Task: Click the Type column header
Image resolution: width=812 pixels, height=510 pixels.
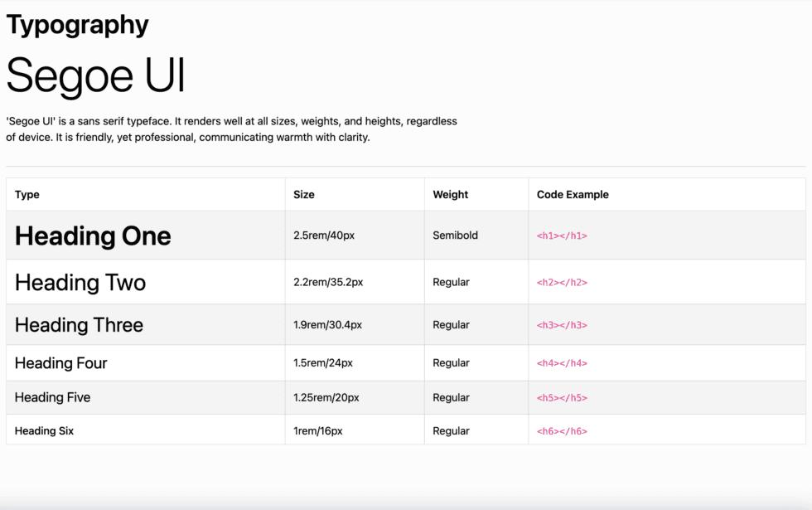Action: coord(27,194)
